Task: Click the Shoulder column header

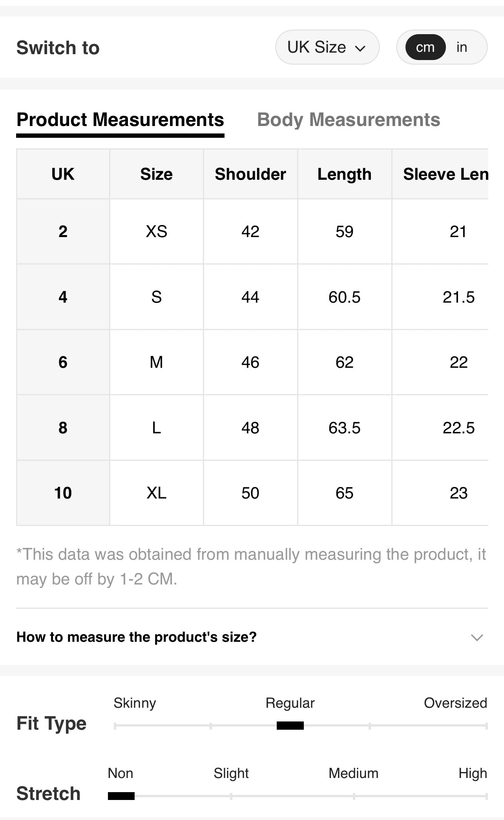Action: tap(250, 174)
